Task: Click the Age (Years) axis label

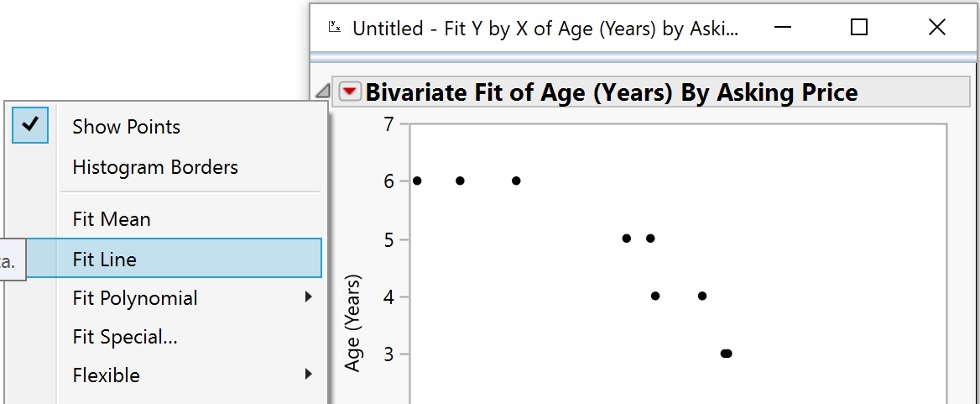Action: 353,322
